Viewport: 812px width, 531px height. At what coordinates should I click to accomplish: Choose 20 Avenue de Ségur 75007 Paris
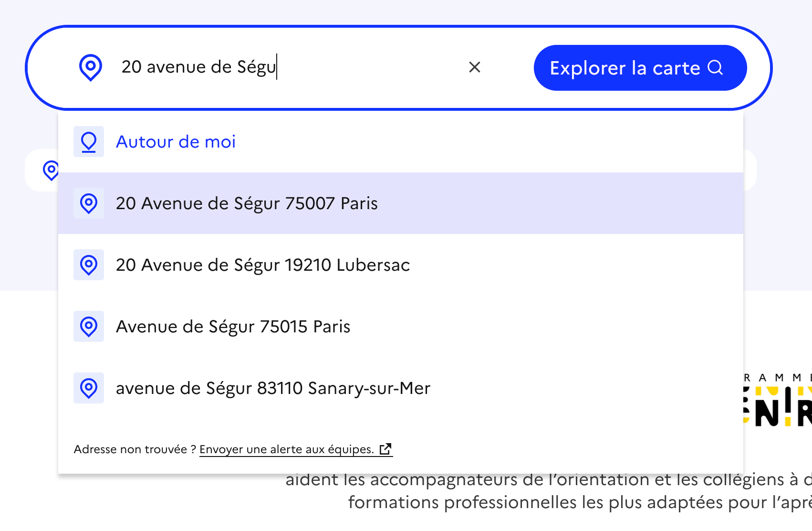click(x=247, y=203)
